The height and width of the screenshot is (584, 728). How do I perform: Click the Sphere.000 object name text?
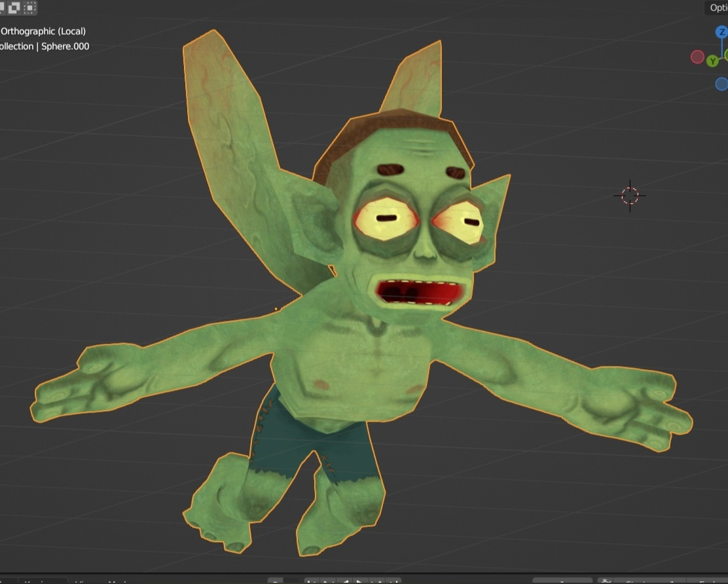click(x=65, y=46)
